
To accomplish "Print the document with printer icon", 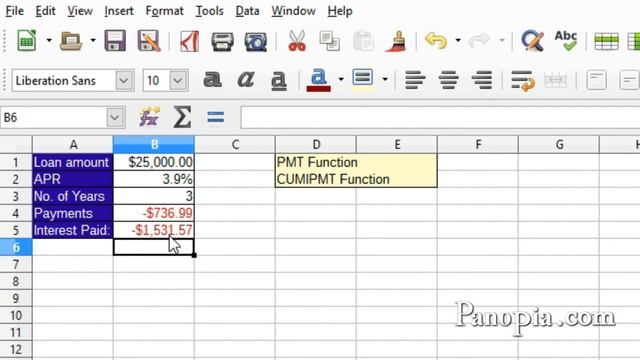I will 222,41.
